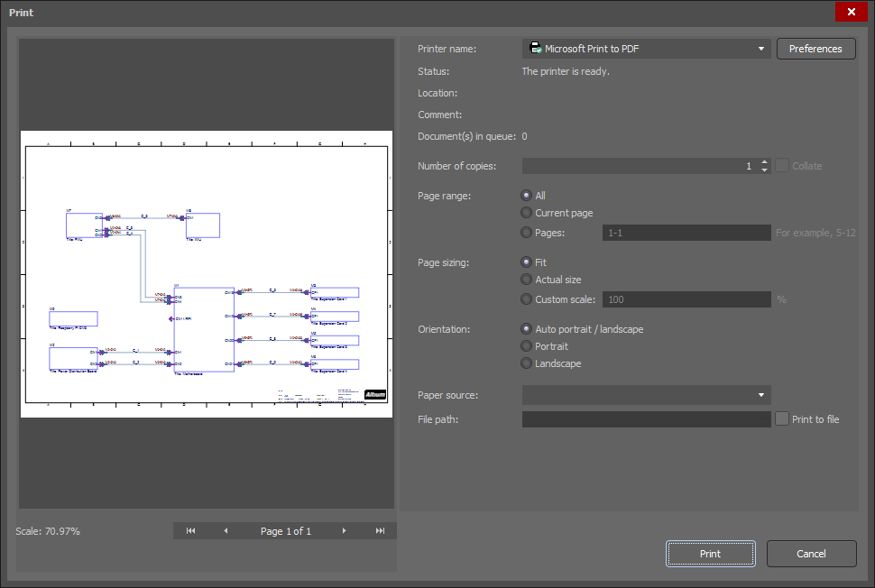Increase copies with the up spinner arrow
This screenshot has height=588, width=875.
(x=764, y=161)
